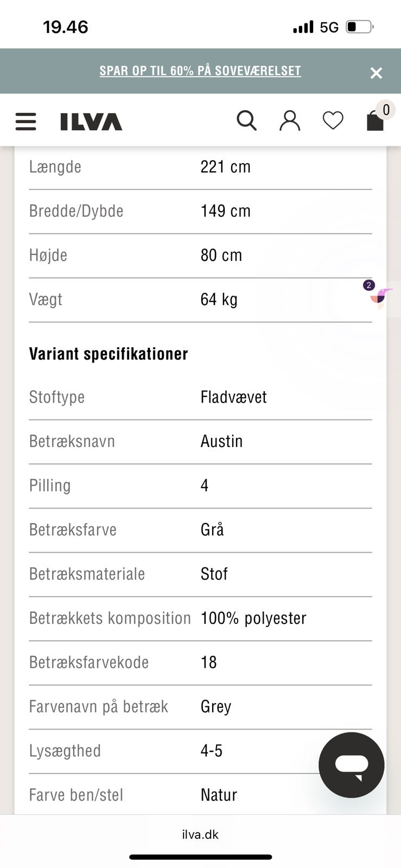This screenshot has width=401, height=868.
Task: Tap the Længde 221 cm row
Action: (x=200, y=167)
